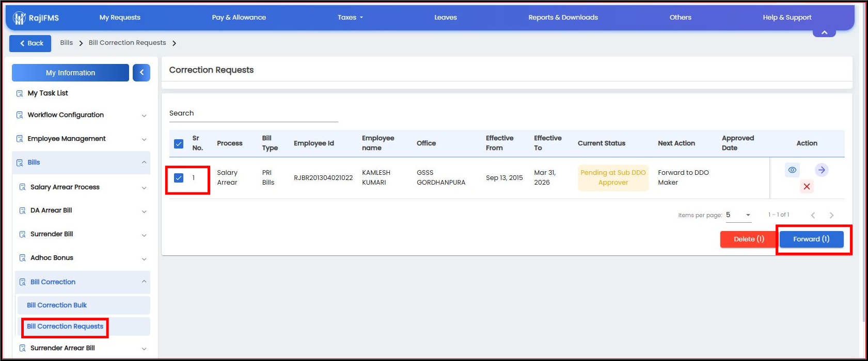This screenshot has height=361, width=868.
Task: Collapse the sidebar with the left chevron button
Action: 141,73
